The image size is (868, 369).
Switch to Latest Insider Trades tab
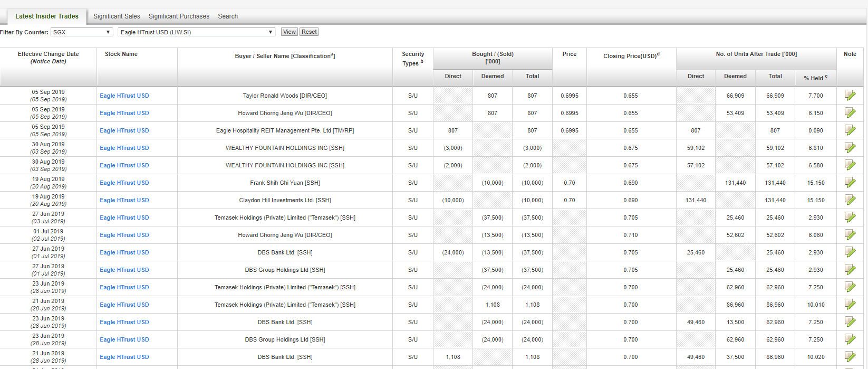coord(46,16)
